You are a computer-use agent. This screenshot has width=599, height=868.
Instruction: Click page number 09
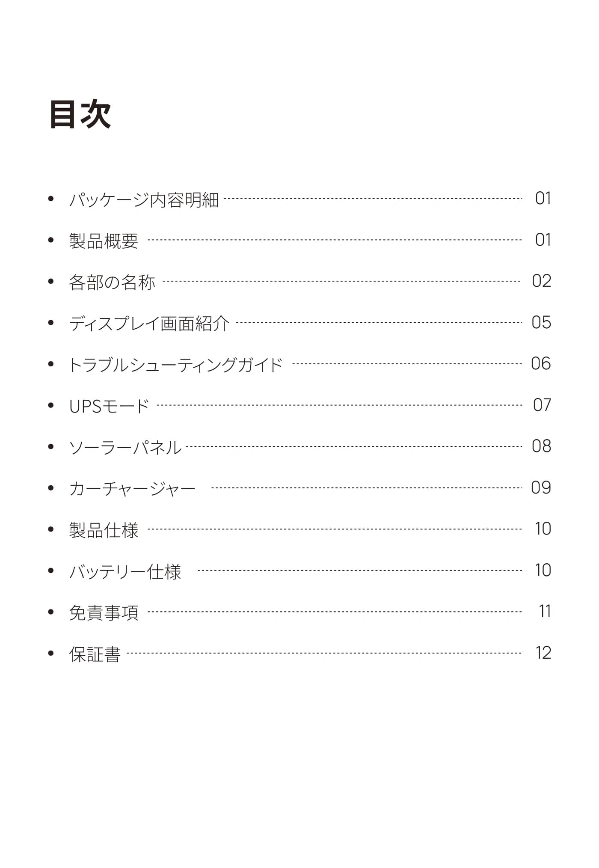point(541,488)
